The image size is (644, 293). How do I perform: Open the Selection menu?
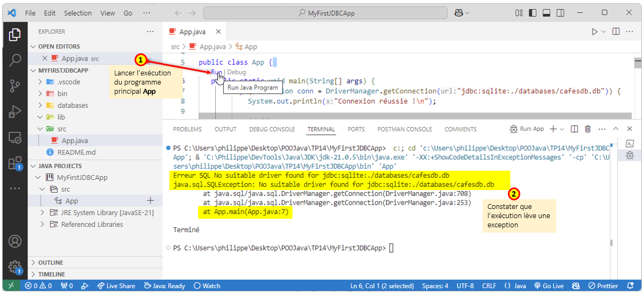click(77, 13)
